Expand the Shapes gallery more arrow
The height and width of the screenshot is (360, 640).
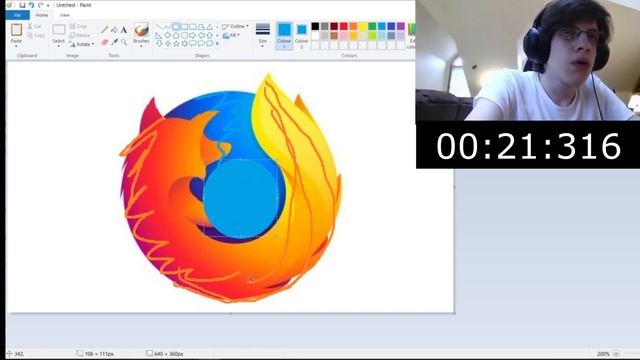point(217,43)
